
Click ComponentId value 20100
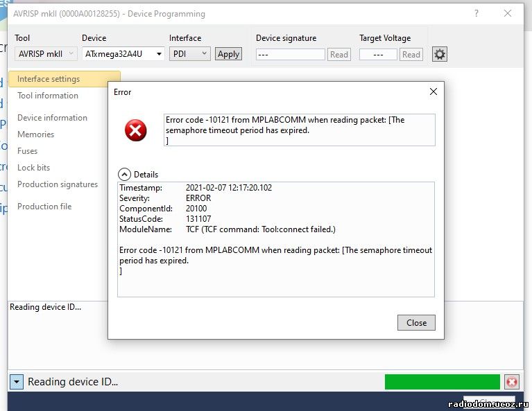click(x=196, y=209)
